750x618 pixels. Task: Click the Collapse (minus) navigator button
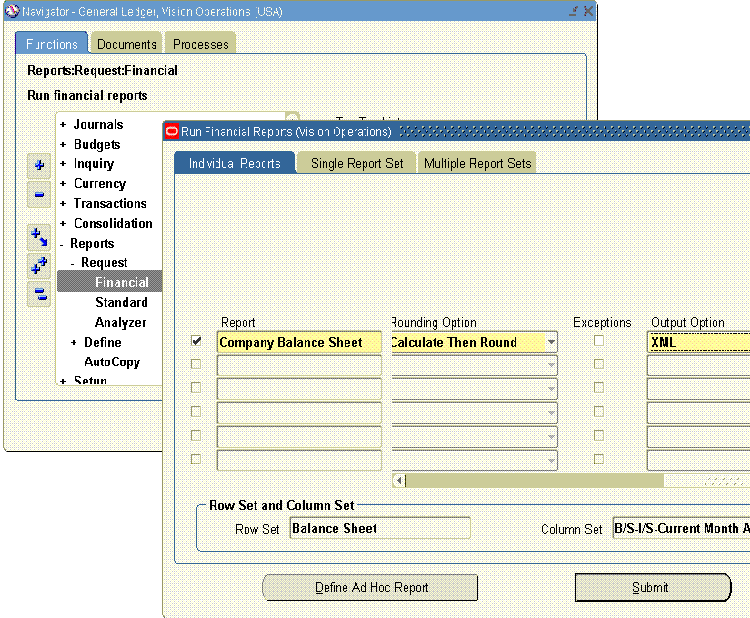coord(40,195)
